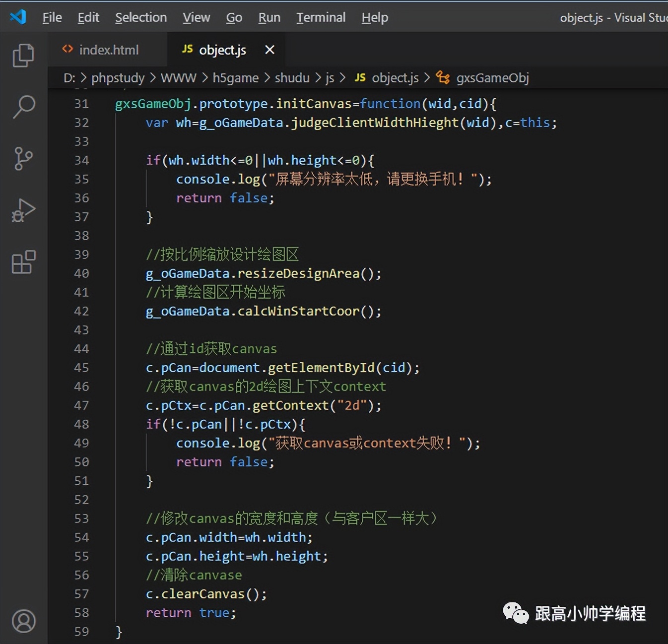Screen dimensions: 668x644
Task: Click line number 31 in the gutter
Action: [81, 104]
